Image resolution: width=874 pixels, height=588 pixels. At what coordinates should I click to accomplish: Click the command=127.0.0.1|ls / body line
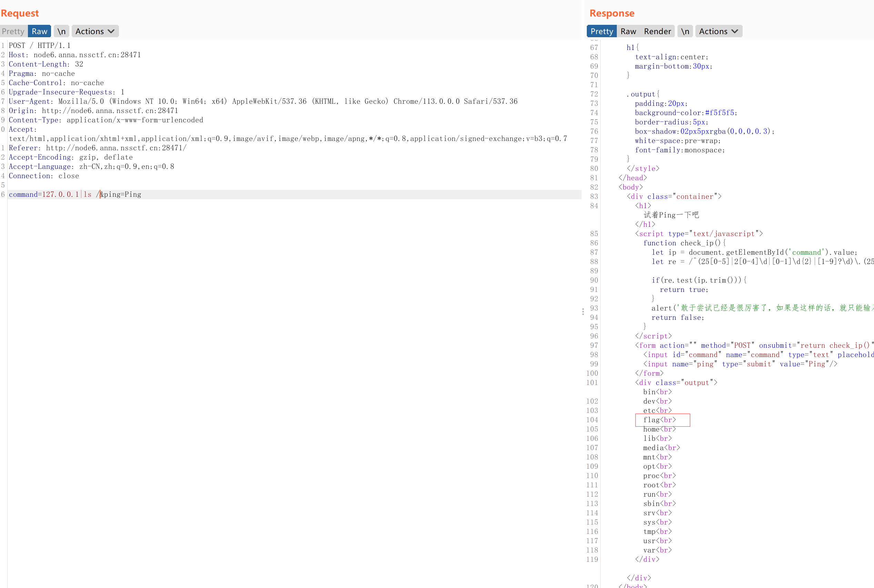(75, 195)
